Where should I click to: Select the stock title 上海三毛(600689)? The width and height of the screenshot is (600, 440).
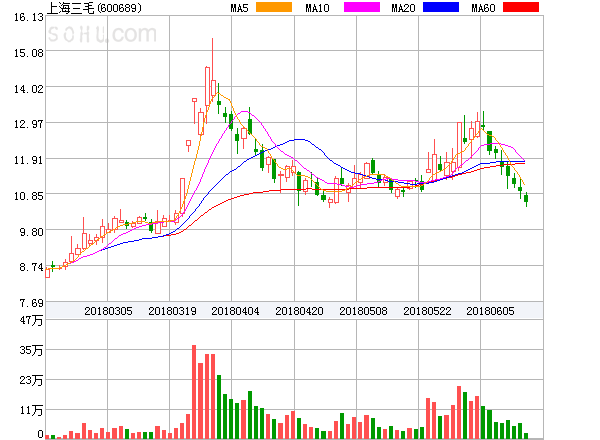point(94,8)
